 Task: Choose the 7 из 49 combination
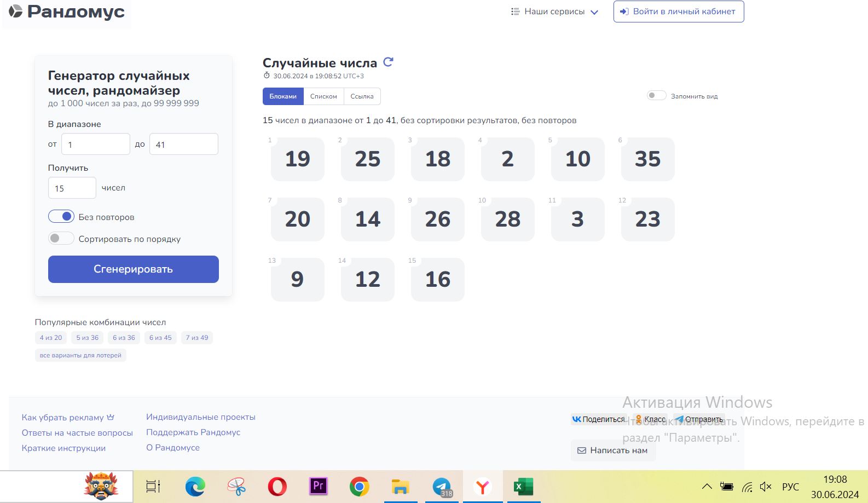click(x=197, y=338)
